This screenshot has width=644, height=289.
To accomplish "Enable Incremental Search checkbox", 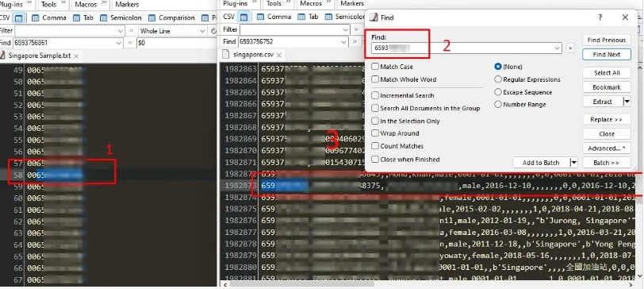I will tap(375, 95).
